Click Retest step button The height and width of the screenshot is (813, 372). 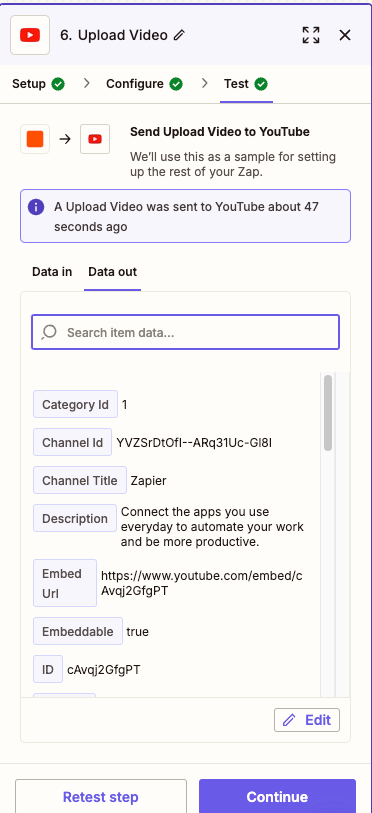(101, 796)
